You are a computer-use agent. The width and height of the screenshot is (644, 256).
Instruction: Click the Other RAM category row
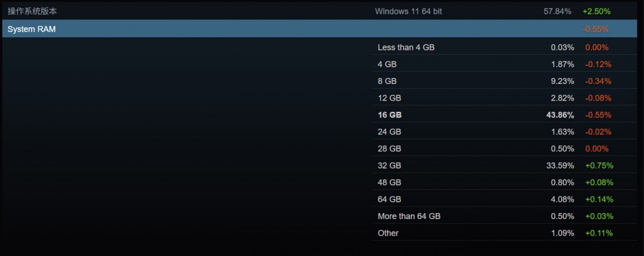(x=388, y=233)
